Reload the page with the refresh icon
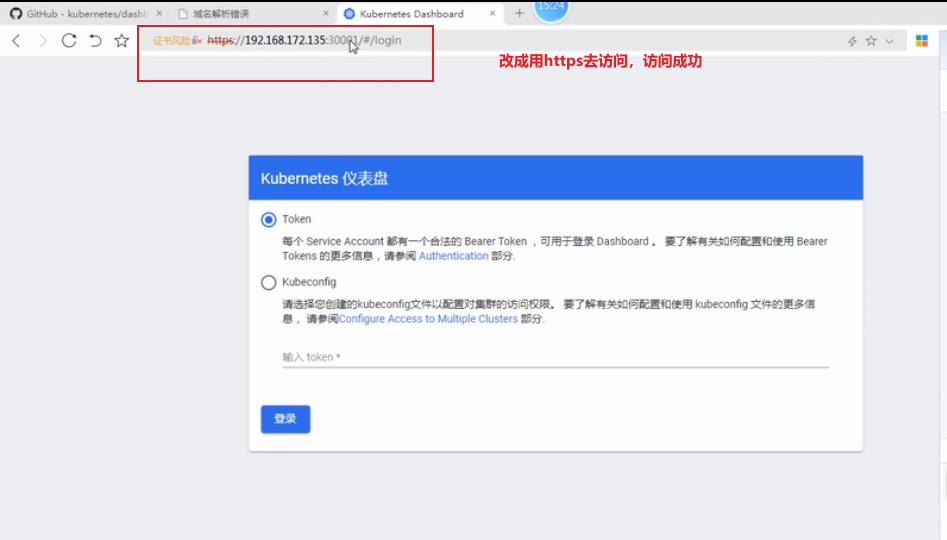The width and height of the screenshot is (947, 540). click(69, 40)
